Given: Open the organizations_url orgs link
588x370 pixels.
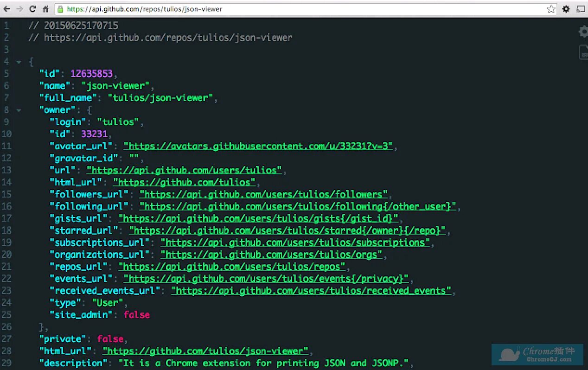Looking at the screenshot, I should pyautogui.click(x=271, y=255).
